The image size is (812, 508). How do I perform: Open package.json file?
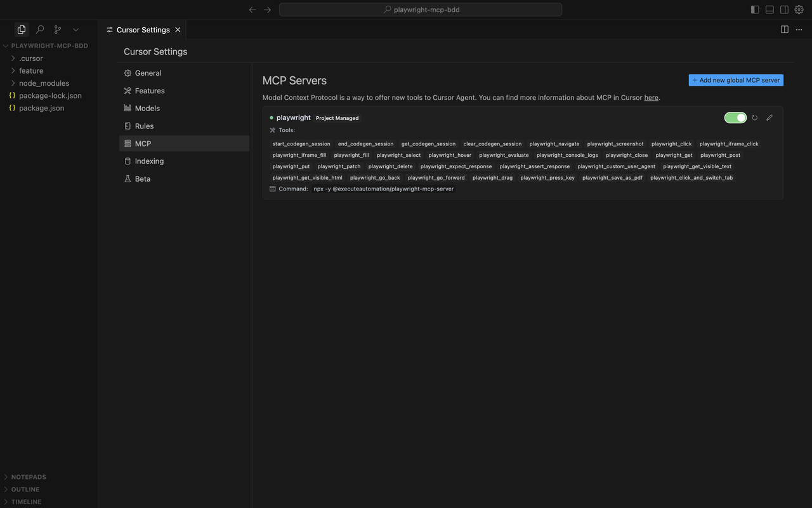49,108
